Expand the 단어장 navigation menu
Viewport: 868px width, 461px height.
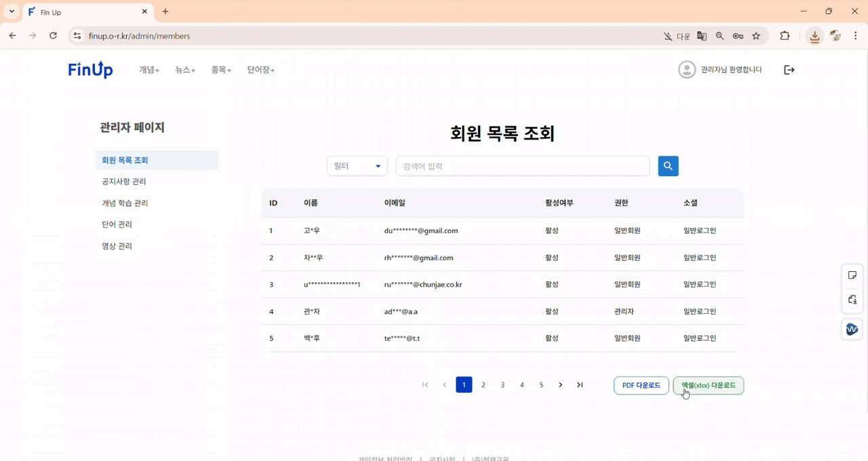click(x=260, y=69)
